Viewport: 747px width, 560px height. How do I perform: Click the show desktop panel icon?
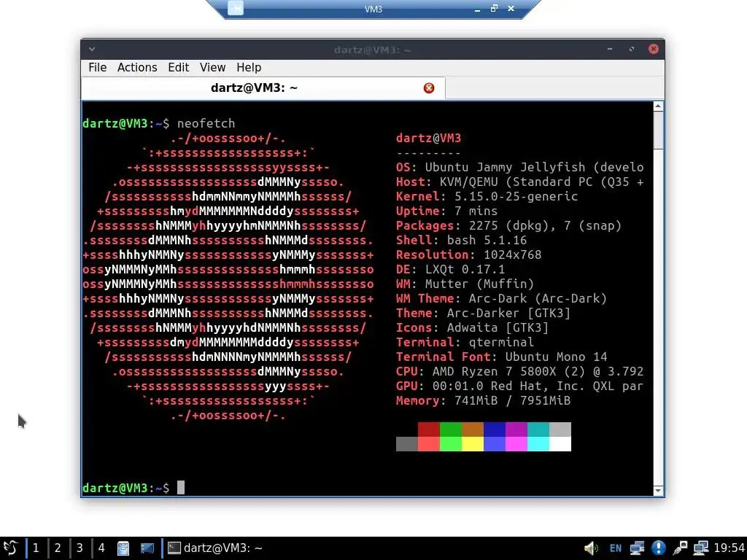click(147, 548)
